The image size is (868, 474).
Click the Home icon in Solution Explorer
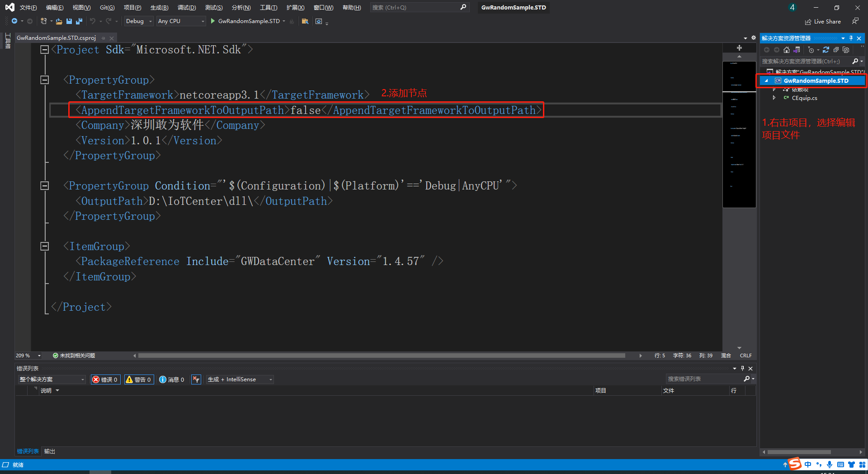787,50
